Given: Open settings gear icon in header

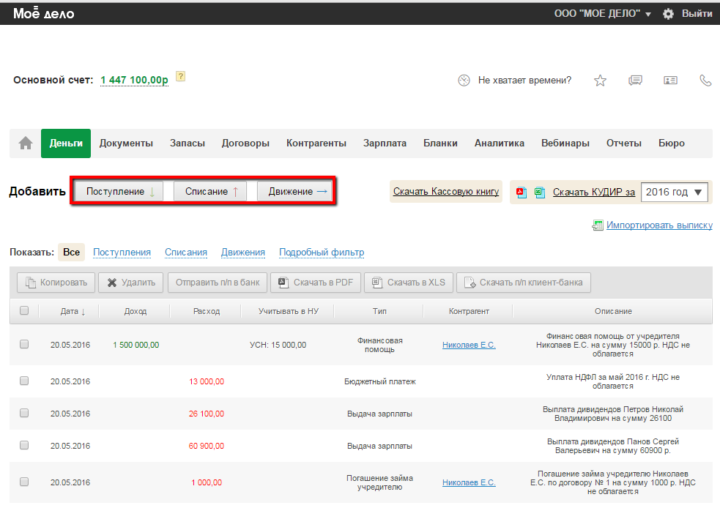Looking at the screenshot, I should point(668,14).
